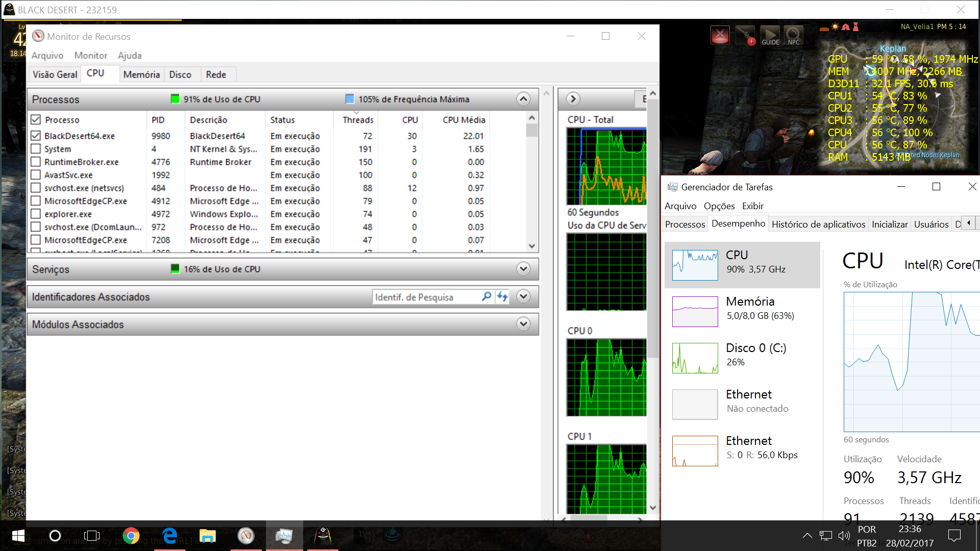The image size is (980, 551).
Task: Open Microsoft Edge from taskbar
Action: tap(169, 536)
